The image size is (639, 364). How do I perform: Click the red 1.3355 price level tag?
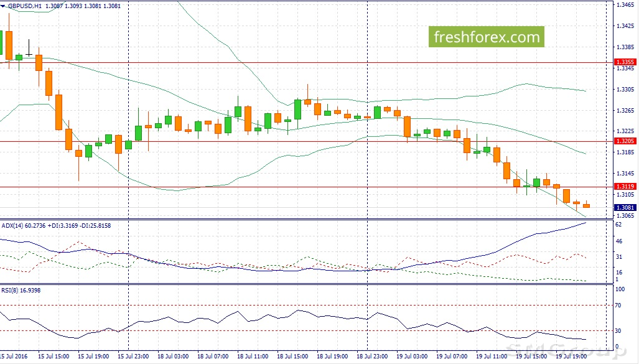[624, 62]
